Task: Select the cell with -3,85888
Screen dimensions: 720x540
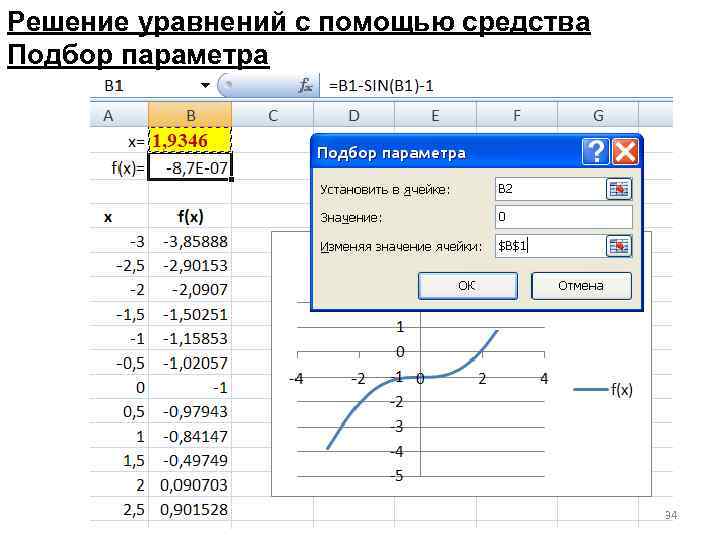Action: pos(190,241)
